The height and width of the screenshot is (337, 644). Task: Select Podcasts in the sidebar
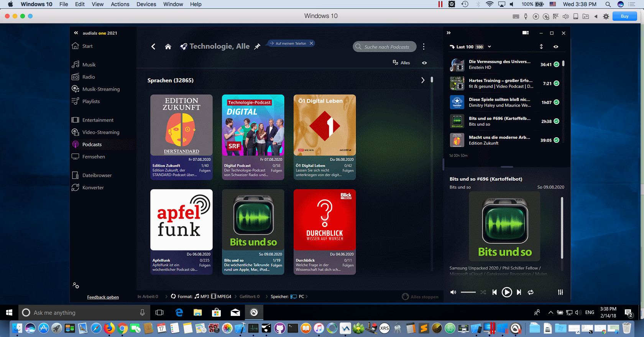click(92, 145)
